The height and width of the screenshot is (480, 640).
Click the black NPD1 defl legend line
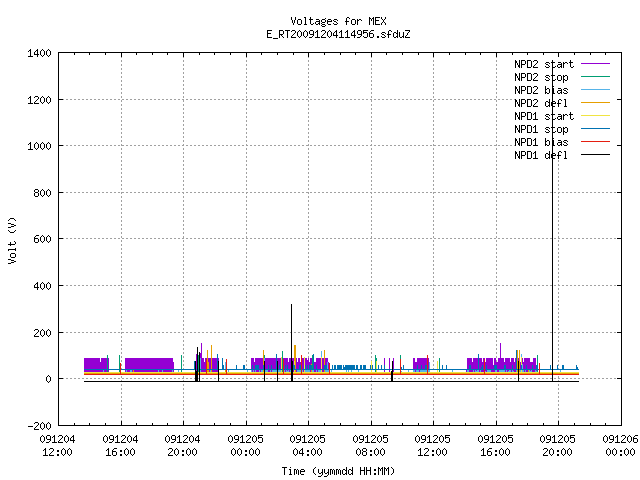pyautogui.click(x=596, y=155)
